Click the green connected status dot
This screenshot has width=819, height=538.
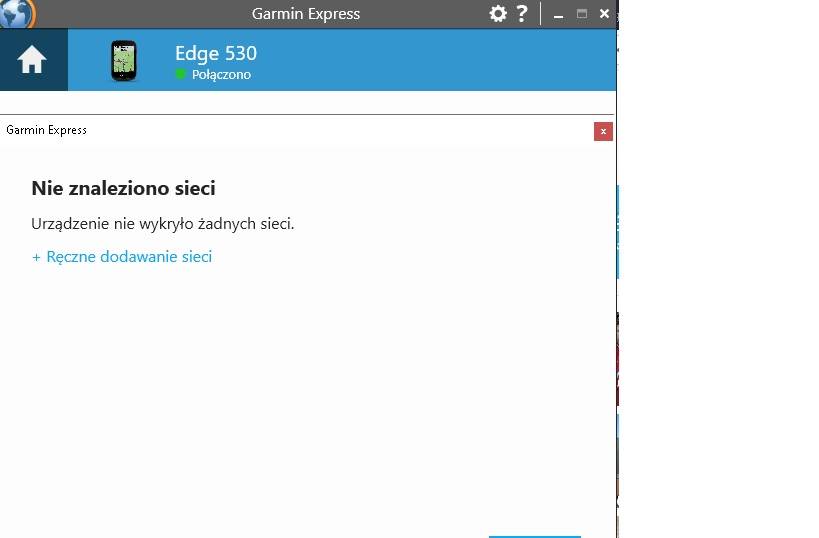(180, 74)
